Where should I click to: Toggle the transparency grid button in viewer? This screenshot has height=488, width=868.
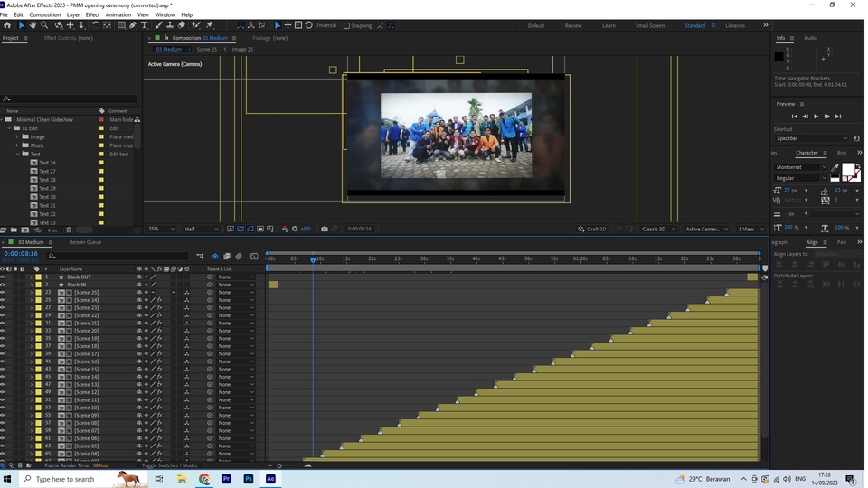point(241,229)
